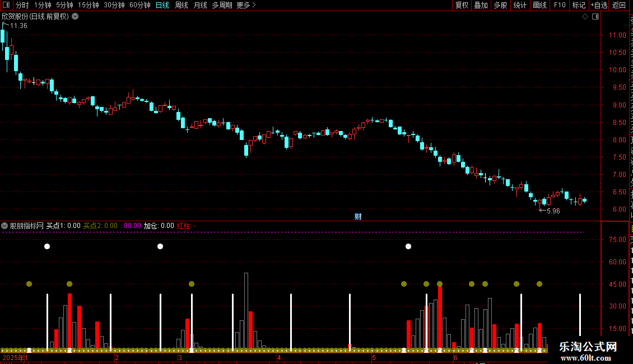Switch to 月线 monthly chart
This screenshot has height=364, width=633.
200,5
